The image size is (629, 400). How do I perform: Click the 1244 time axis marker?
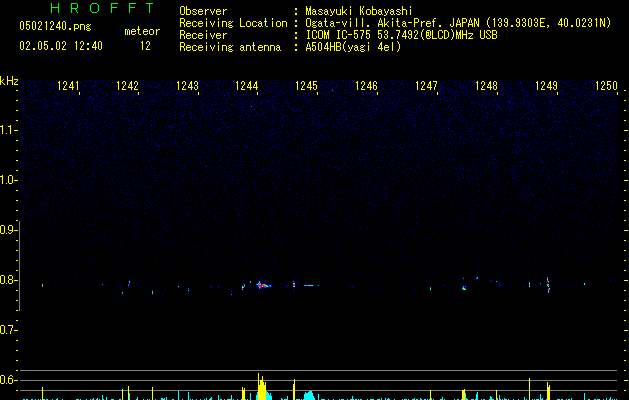[246, 86]
